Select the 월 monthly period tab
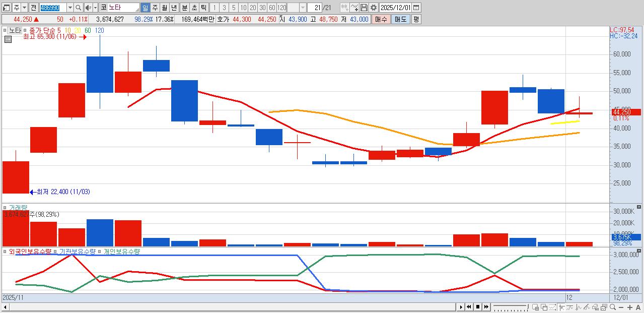644x313 pixels. click(x=165, y=8)
